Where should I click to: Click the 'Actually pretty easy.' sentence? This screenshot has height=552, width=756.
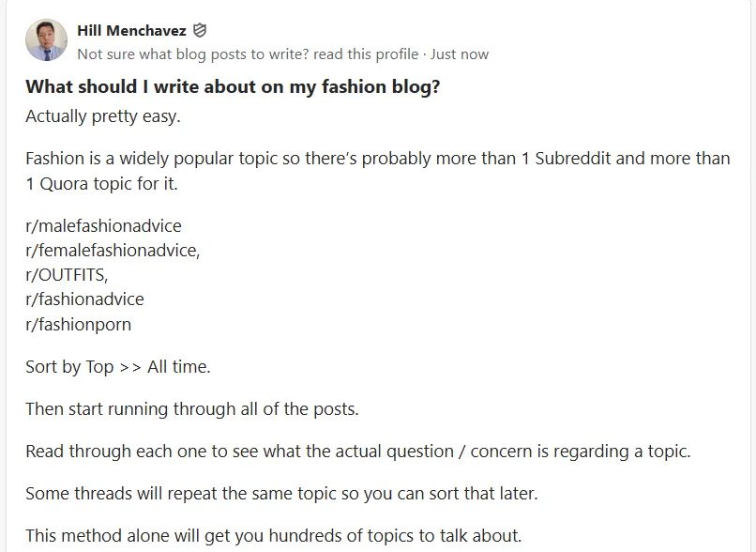103,117
